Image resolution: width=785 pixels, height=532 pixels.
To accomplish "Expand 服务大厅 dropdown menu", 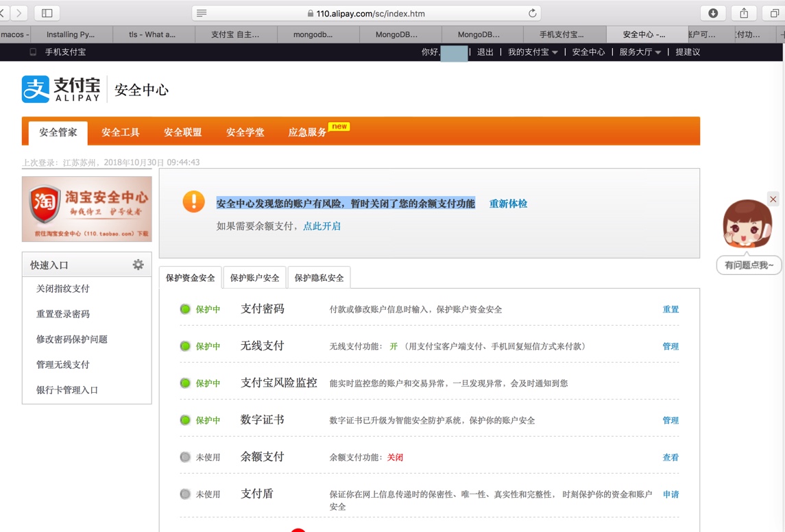I will [x=640, y=52].
